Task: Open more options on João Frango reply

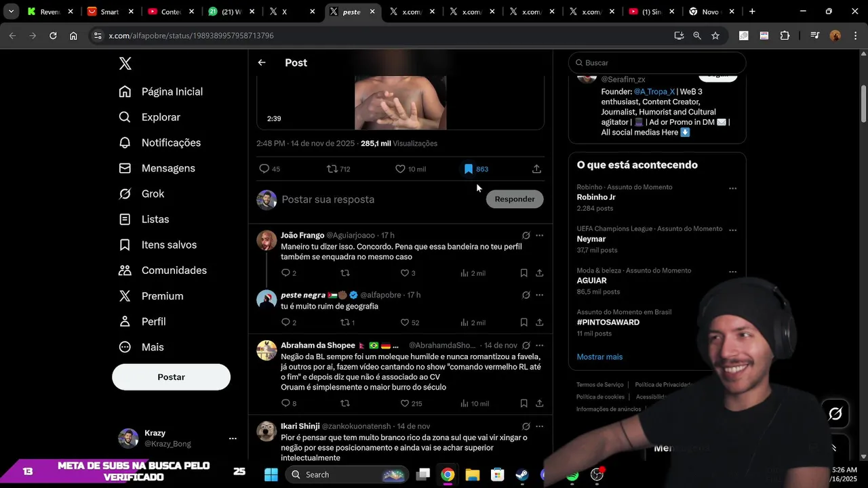Action: tap(539, 235)
